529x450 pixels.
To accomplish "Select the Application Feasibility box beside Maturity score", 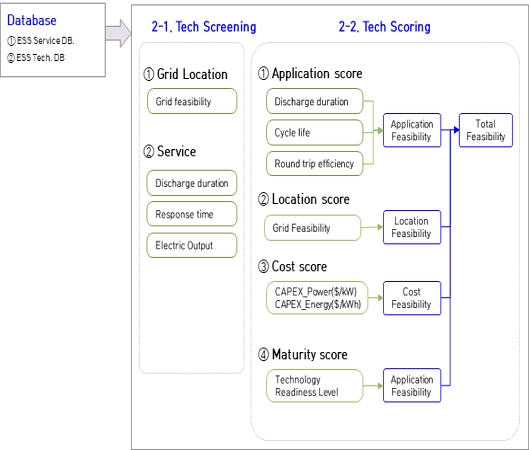I will [412, 386].
